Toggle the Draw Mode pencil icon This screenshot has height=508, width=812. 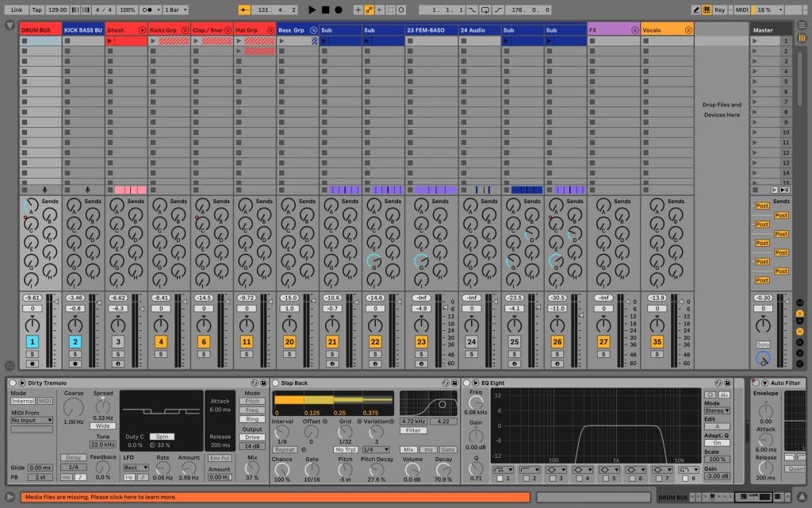[695, 10]
